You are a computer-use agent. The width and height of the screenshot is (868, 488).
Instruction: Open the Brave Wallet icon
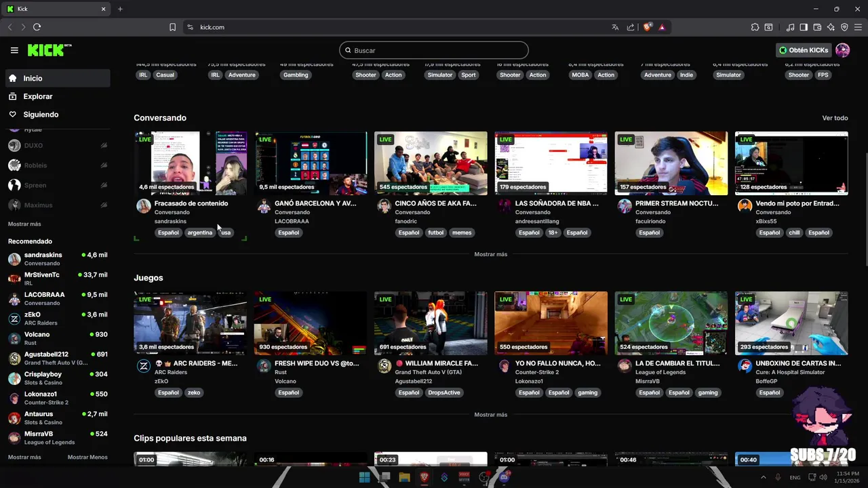coord(817,27)
